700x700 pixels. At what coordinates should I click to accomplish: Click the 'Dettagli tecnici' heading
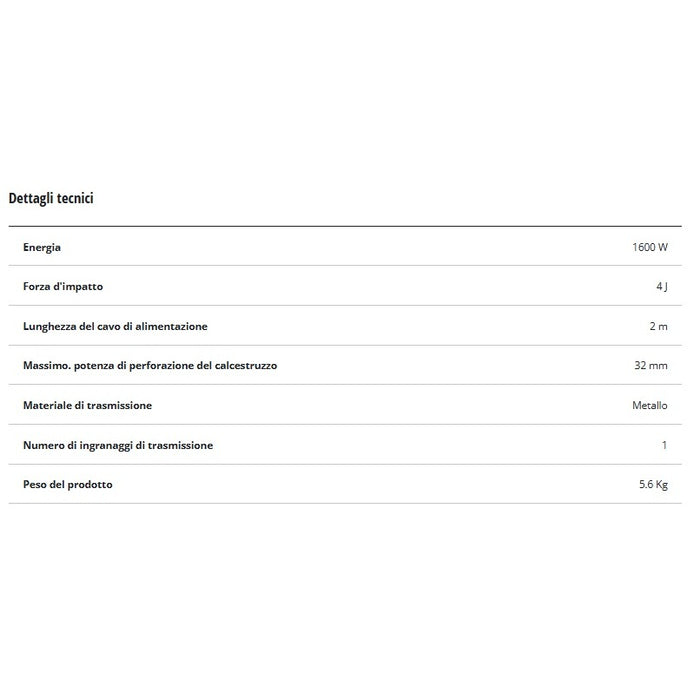coord(51,198)
